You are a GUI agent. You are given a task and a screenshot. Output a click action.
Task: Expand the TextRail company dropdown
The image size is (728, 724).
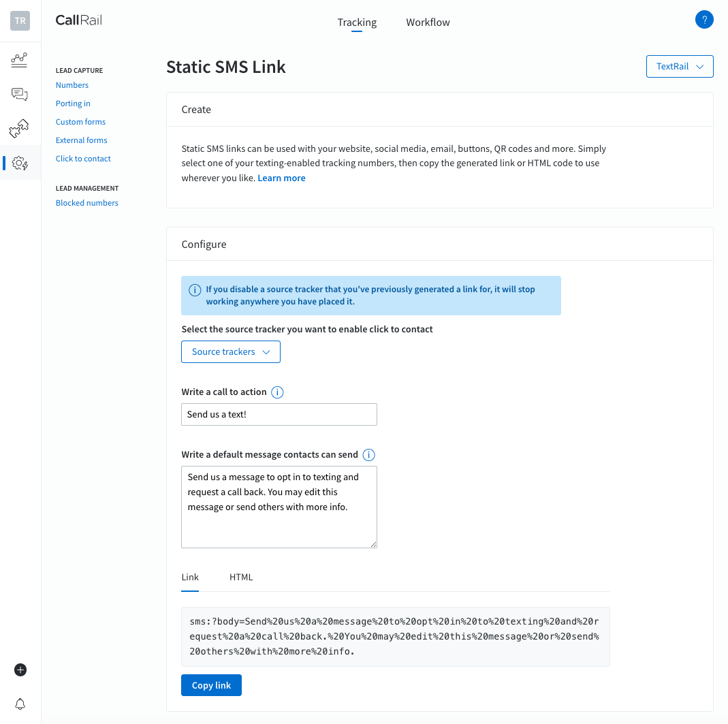(x=680, y=67)
